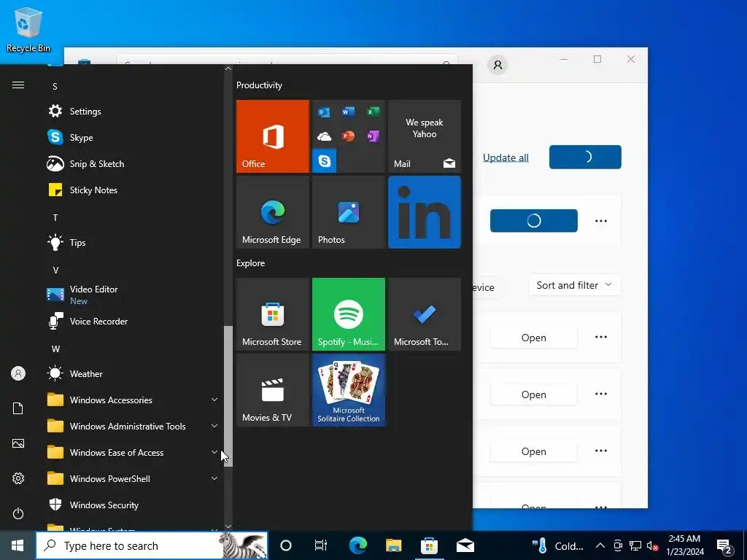Expand Windows PowerShell folder
747x560 pixels.
[x=133, y=478]
